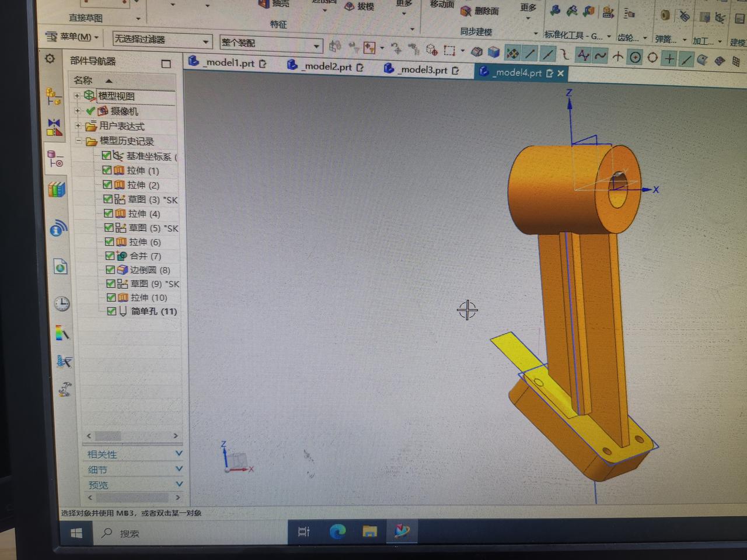
Task: Expand the 用户表达式 tree node
Action: (78, 125)
